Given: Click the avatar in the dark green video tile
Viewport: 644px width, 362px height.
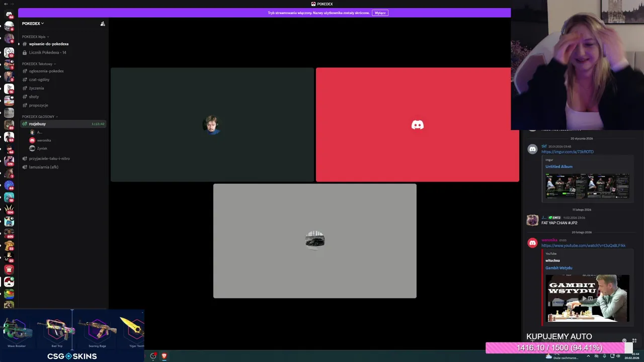Looking at the screenshot, I should (212, 125).
